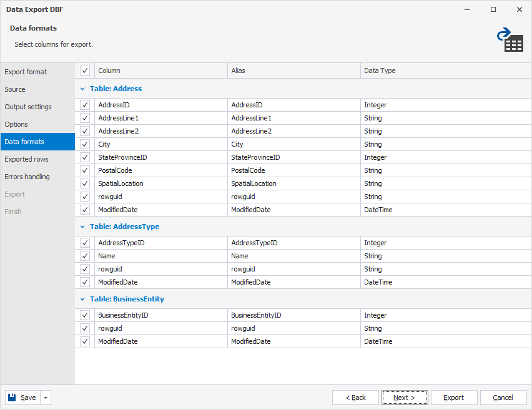Uncheck the City column checkbox
Viewport: 532px width, 410px height.
tap(85, 144)
